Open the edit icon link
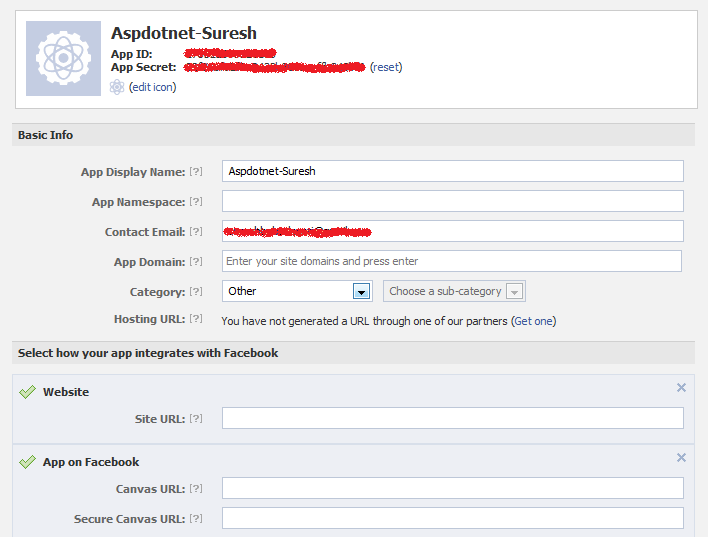This screenshot has width=708, height=537. click(153, 87)
